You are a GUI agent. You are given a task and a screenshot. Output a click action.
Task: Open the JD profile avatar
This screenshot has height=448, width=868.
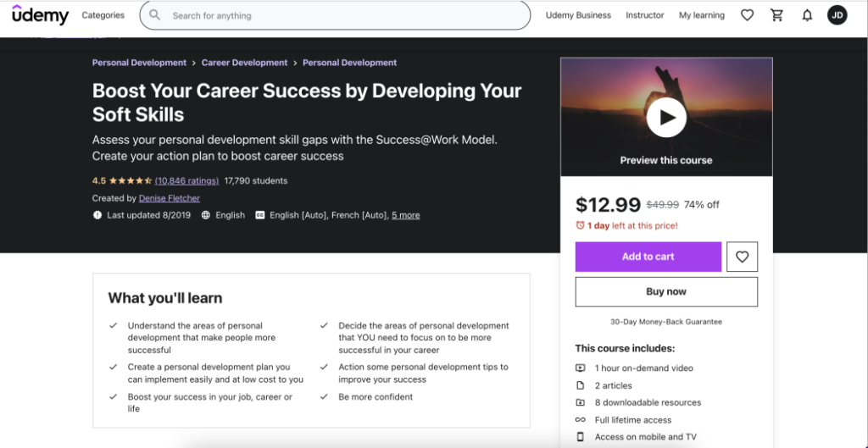(837, 15)
